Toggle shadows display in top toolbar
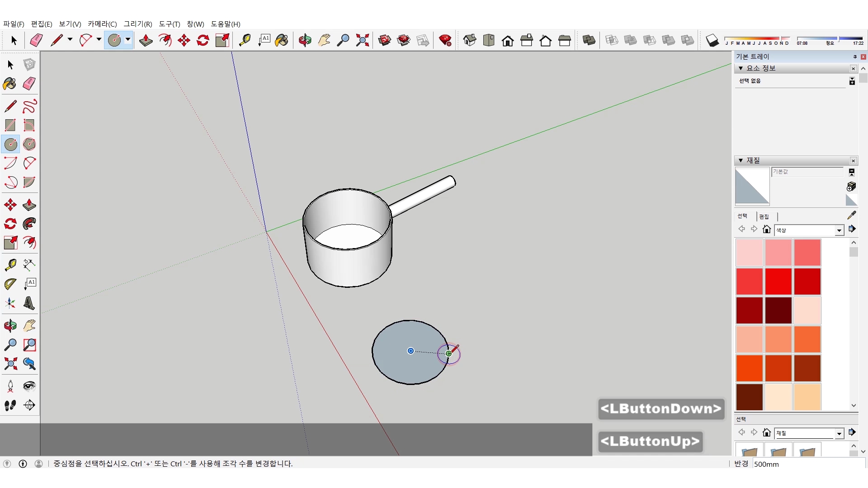868x488 pixels. pyautogui.click(x=712, y=41)
